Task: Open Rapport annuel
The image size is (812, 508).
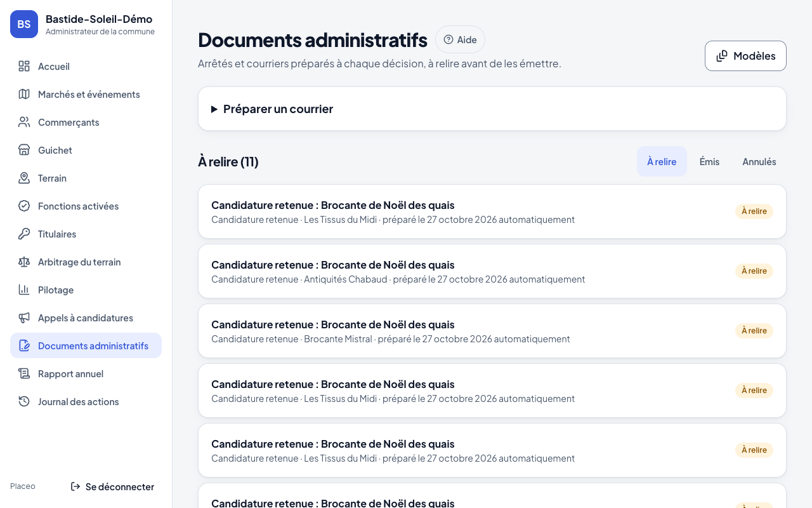Action: [x=86, y=373]
